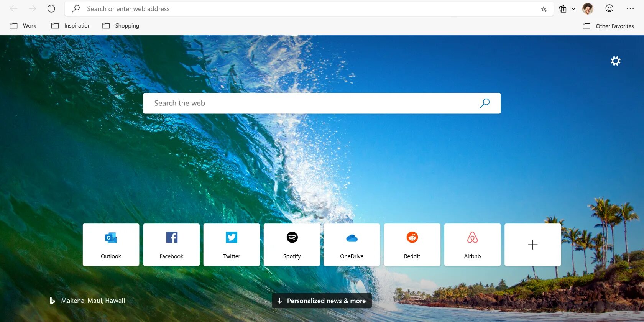This screenshot has width=644, height=322.
Task: Open the Inspiration favorites folder
Action: click(71, 26)
